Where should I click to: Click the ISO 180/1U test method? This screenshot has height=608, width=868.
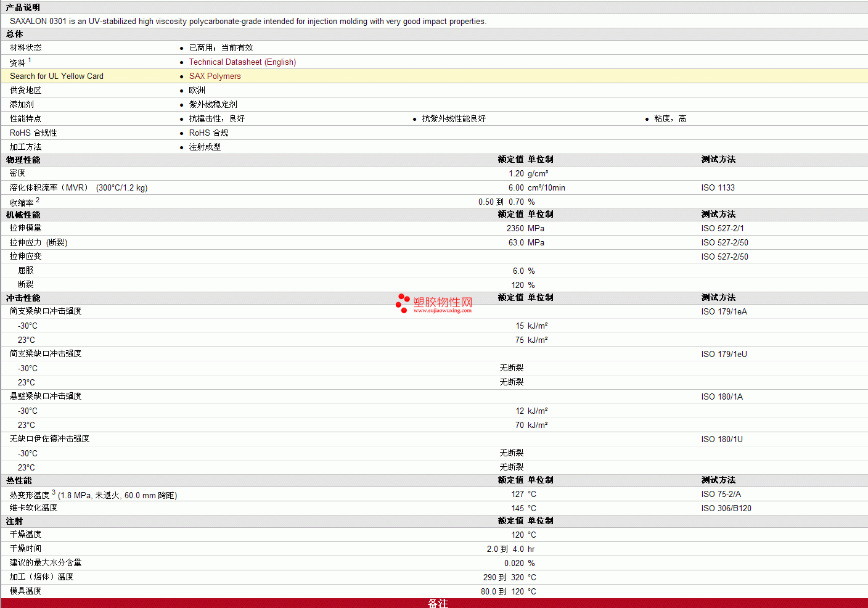[x=722, y=439]
